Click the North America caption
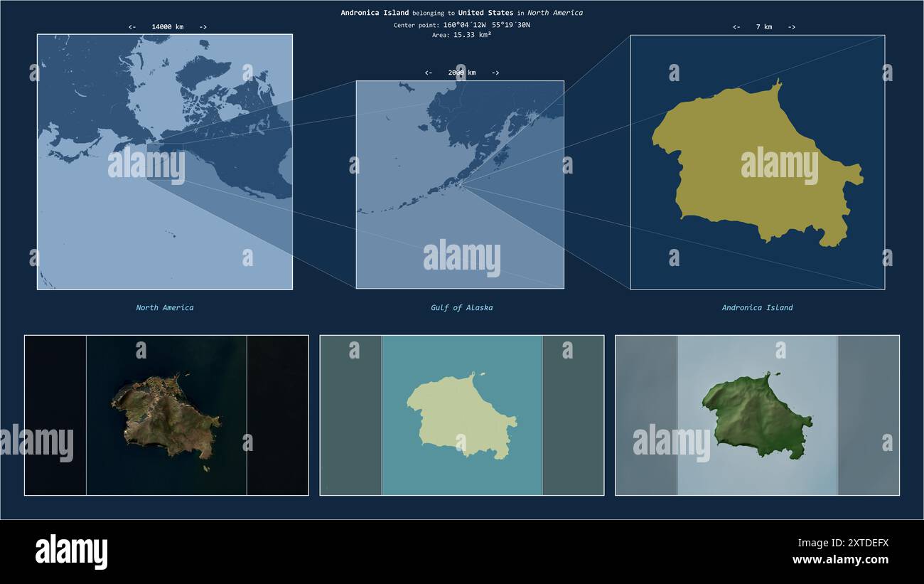This screenshot has height=584, width=924. pyautogui.click(x=165, y=308)
